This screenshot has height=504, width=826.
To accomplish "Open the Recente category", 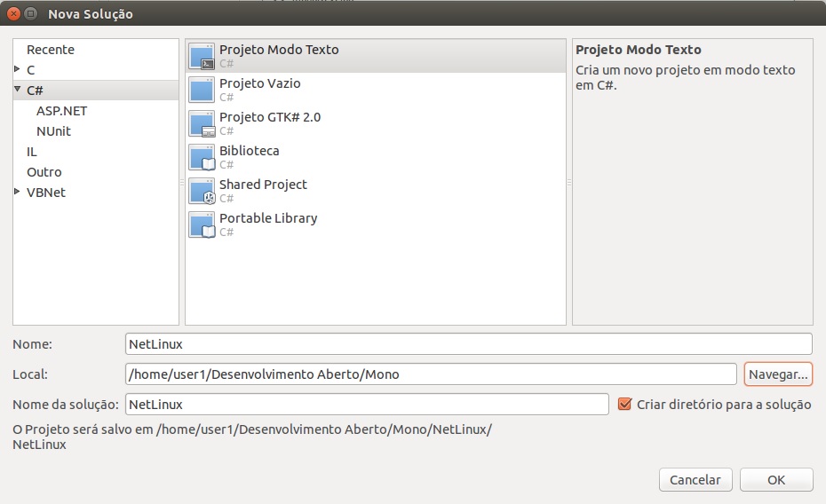I will (x=51, y=50).
